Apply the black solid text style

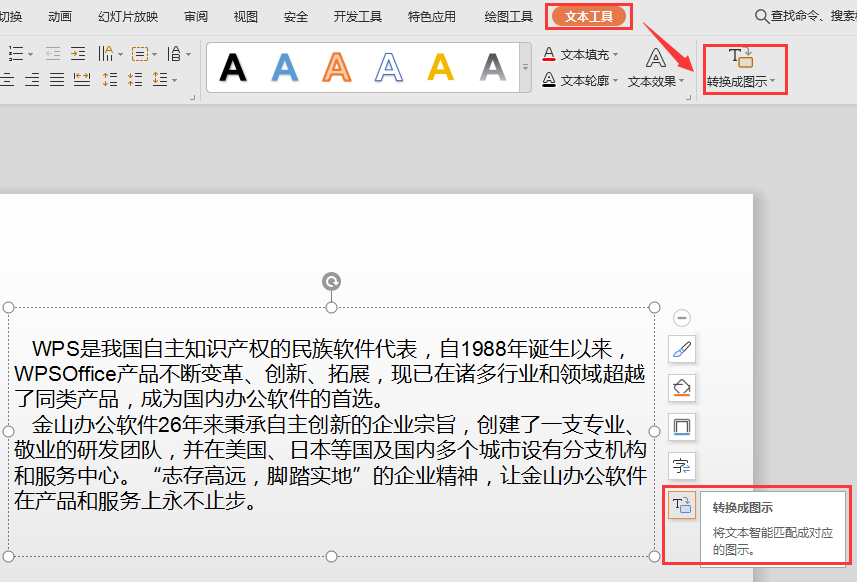[x=233, y=68]
